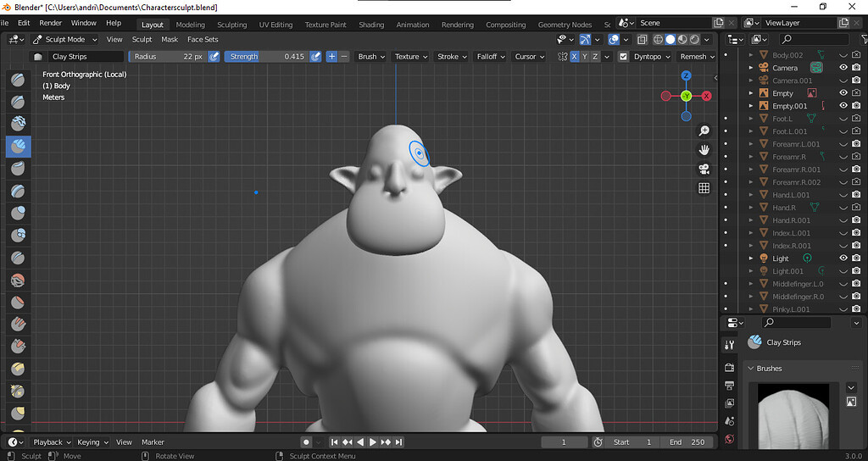Select the Fill brush tool
The width and height of the screenshot is (868, 461).
pos(18,323)
